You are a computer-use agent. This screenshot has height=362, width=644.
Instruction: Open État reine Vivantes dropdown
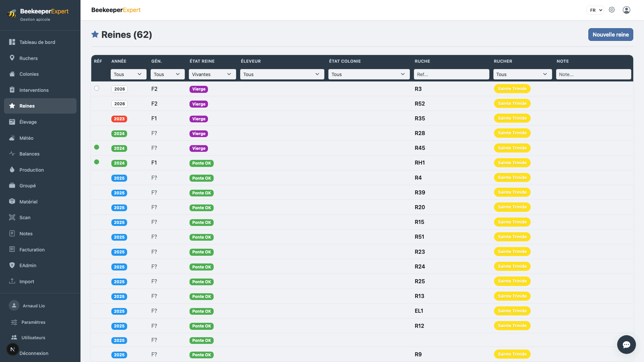(x=212, y=74)
